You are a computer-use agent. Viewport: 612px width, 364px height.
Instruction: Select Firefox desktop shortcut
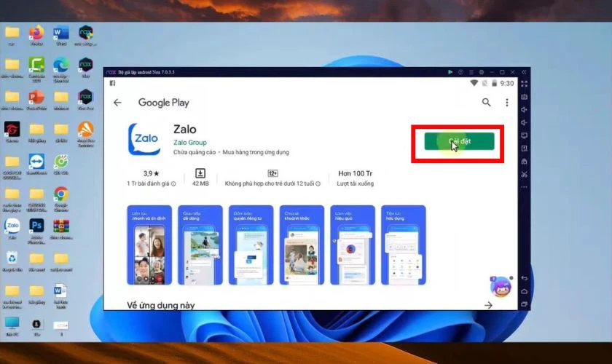point(36,35)
